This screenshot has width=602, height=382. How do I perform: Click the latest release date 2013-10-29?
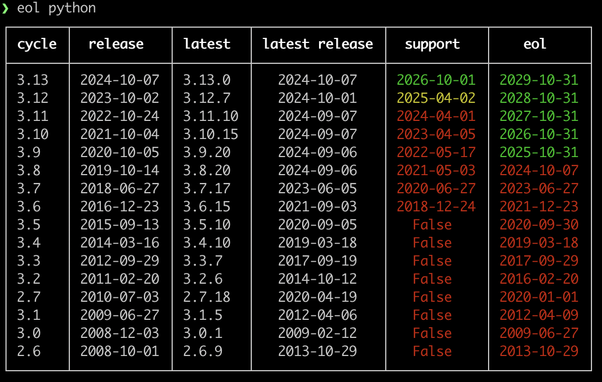318,351
